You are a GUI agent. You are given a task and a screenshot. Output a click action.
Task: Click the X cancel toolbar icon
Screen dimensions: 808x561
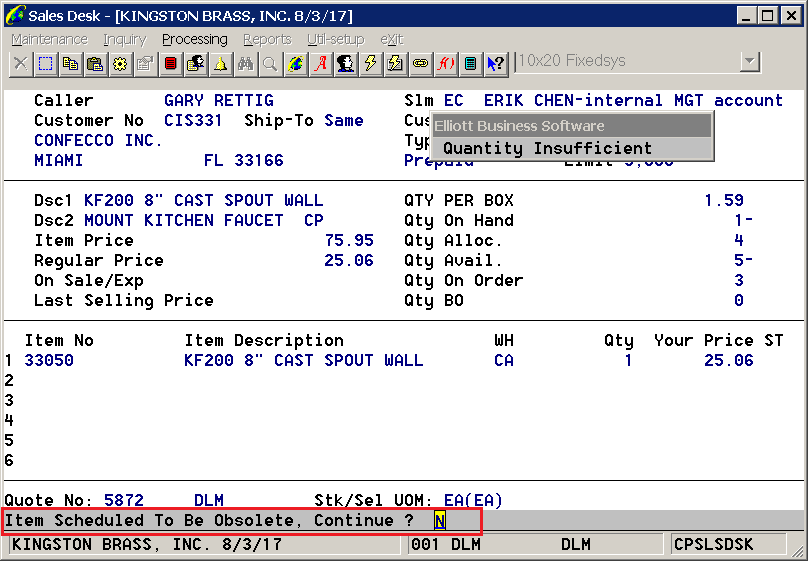pyautogui.click(x=21, y=64)
